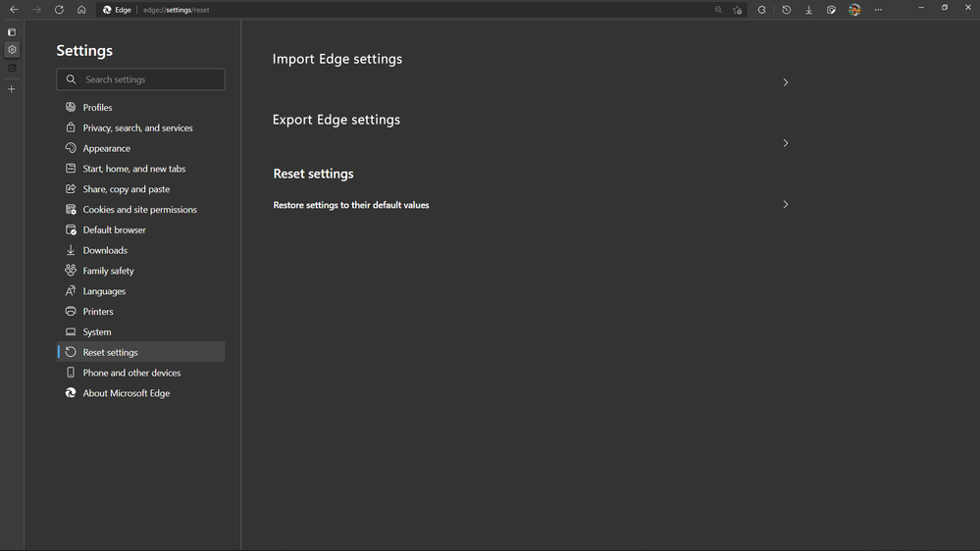Image resolution: width=980 pixels, height=551 pixels.
Task: Open Downloads in settings sidebar
Action: (x=140, y=250)
